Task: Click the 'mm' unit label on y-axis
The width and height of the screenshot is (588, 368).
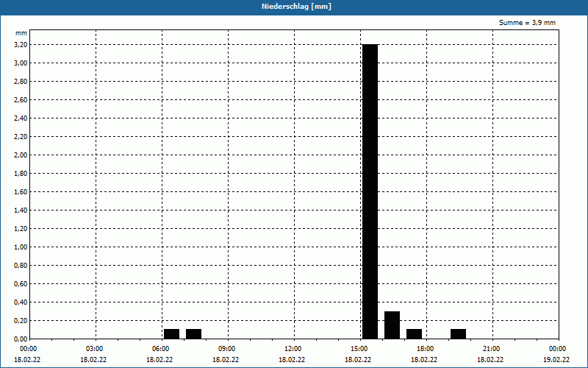Action: click(21, 33)
